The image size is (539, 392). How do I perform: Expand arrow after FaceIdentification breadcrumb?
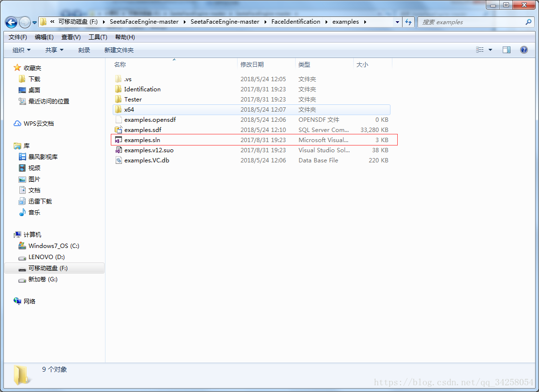pyautogui.click(x=326, y=22)
